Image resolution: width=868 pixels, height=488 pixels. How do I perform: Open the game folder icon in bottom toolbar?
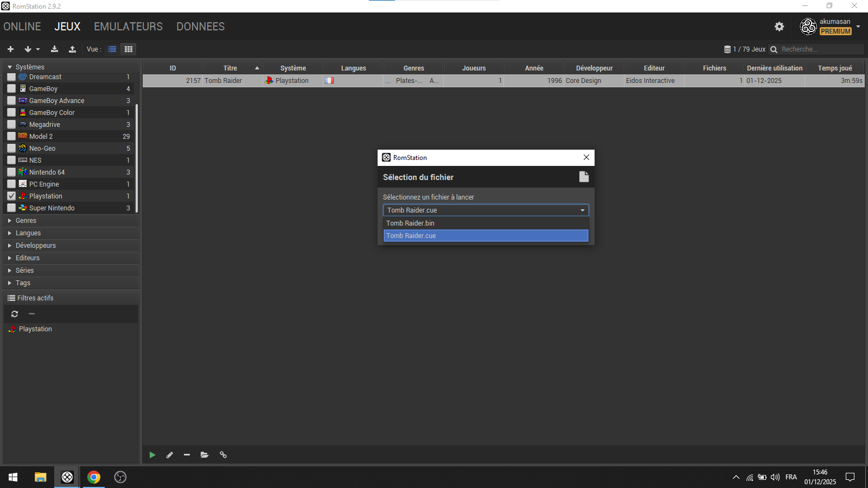tap(205, 455)
